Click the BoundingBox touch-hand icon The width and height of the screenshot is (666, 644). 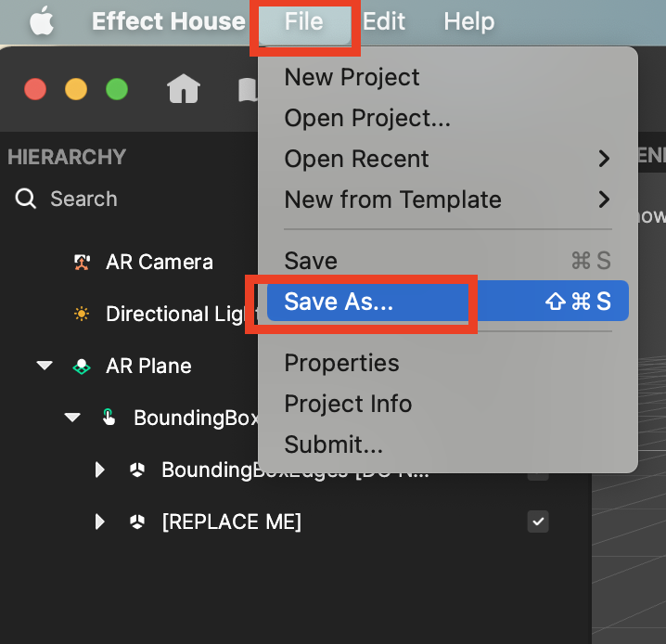pyautogui.click(x=109, y=418)
